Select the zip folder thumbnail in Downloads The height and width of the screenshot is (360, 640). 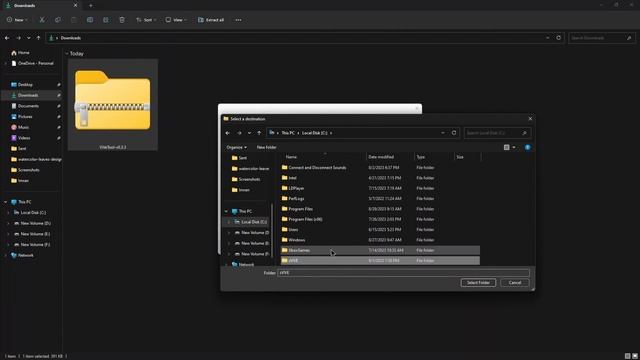pos(113,105)
